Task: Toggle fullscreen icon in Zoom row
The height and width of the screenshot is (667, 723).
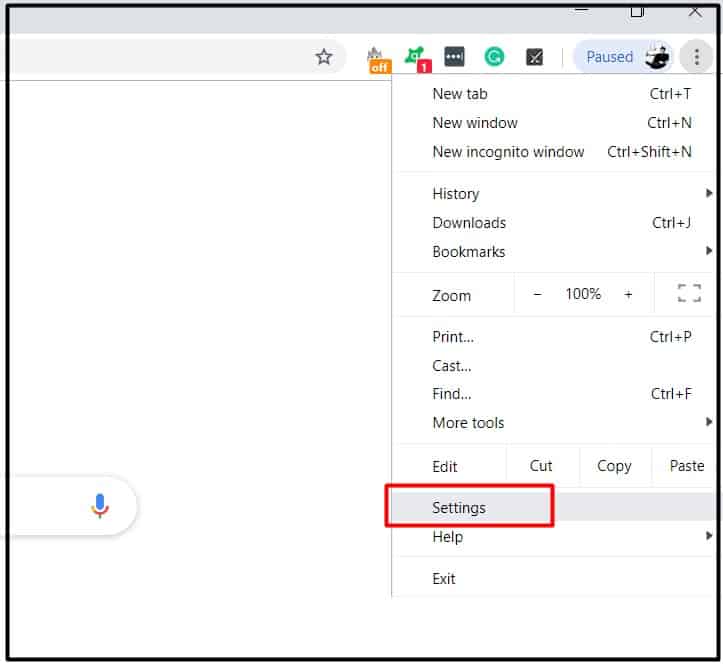Action: [x=689, y=293]
